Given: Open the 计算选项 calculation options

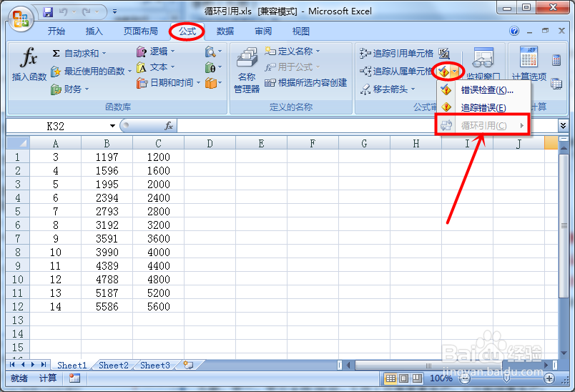Looking at the screenshot, I should point(529,64).
